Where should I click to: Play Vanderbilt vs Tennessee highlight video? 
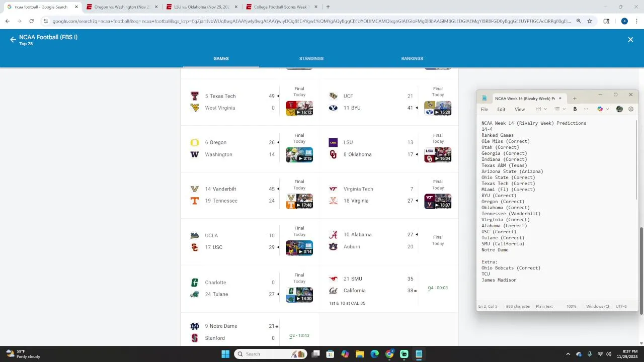tap(299, 202)
